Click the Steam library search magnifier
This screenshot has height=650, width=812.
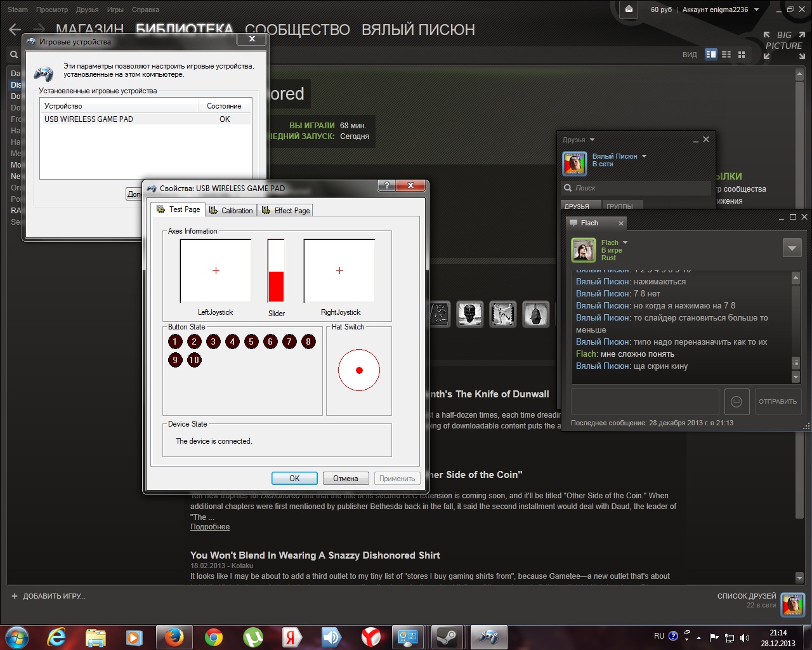pyautogui.click(x=14, y=55)
